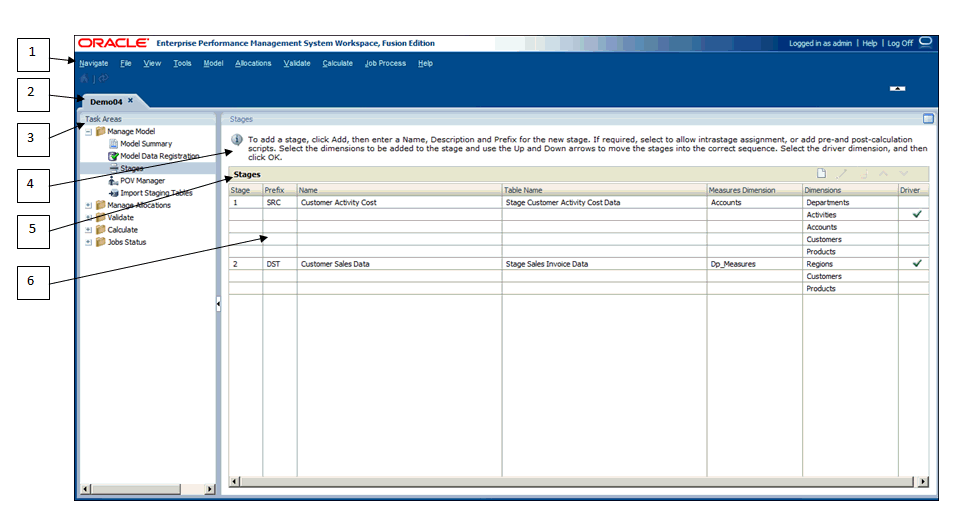The image size is (968, 525).
Task: Select the Customer Activity Cost cell
Action: click(x=399, y=202)
